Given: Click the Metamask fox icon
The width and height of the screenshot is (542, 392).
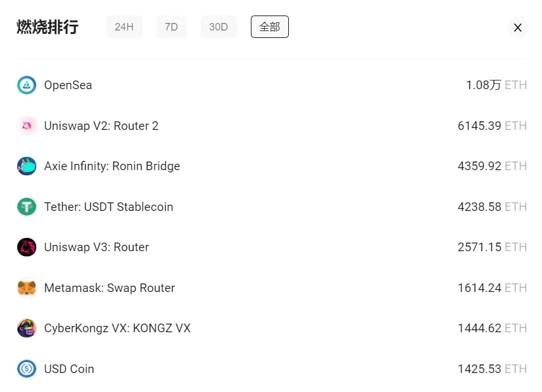Looking at the screenshot, I should 26,288.
